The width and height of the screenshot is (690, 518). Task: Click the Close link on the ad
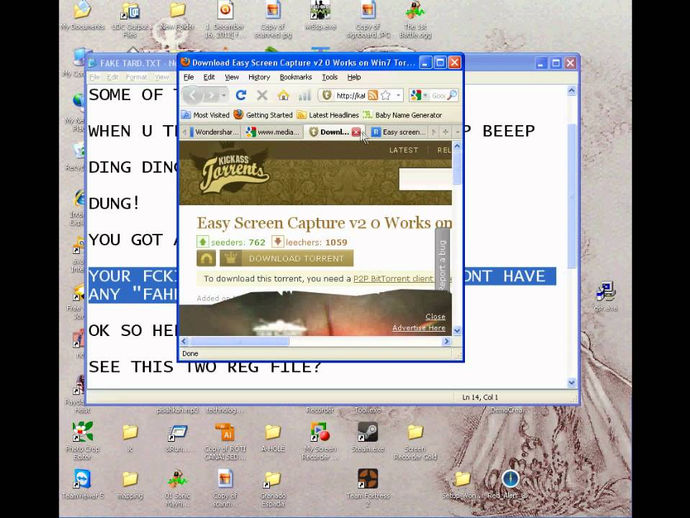(435, 316)
